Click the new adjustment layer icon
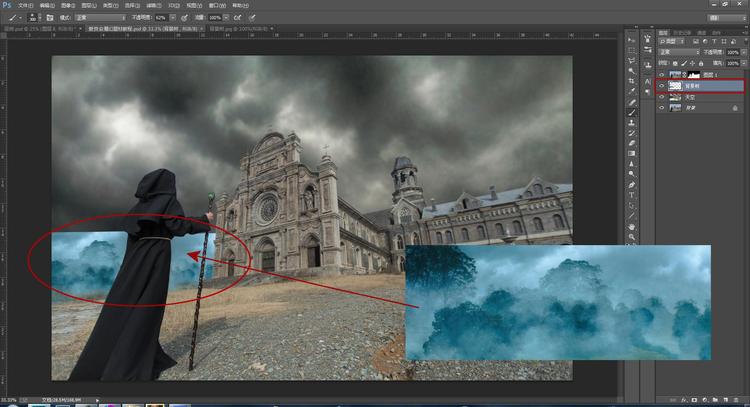The image size is (750, 407). (705, 400)
